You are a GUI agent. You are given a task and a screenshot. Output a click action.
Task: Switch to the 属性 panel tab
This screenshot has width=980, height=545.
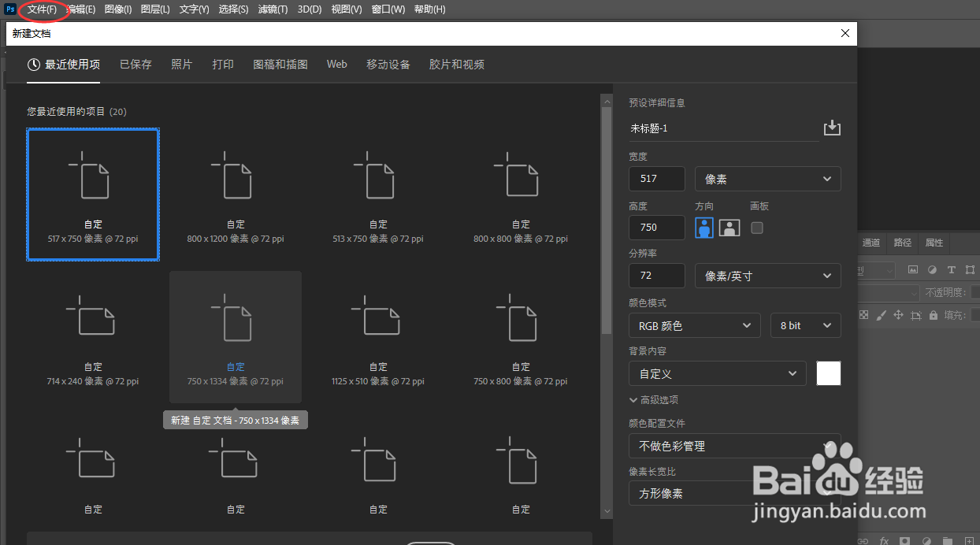click(934, 243)
